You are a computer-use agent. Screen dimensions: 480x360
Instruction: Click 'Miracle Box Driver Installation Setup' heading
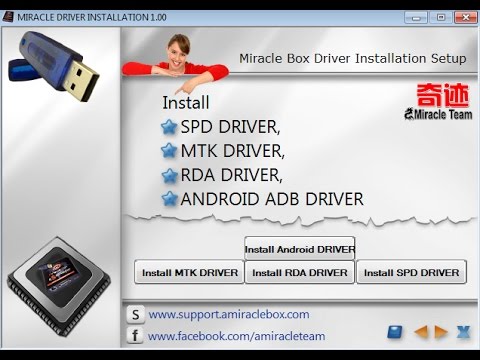(x=353, y=58)
